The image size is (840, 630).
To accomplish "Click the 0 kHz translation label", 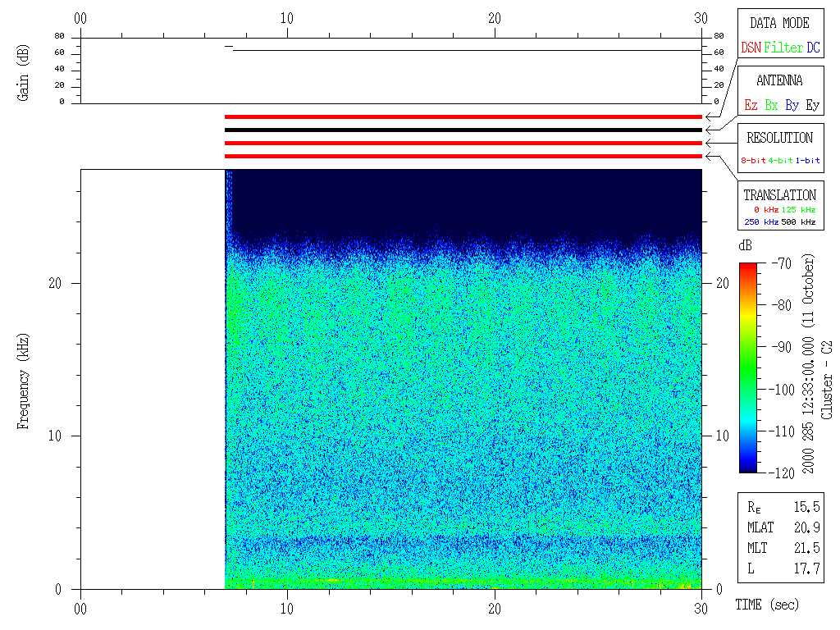I will (x=767, y=210).
